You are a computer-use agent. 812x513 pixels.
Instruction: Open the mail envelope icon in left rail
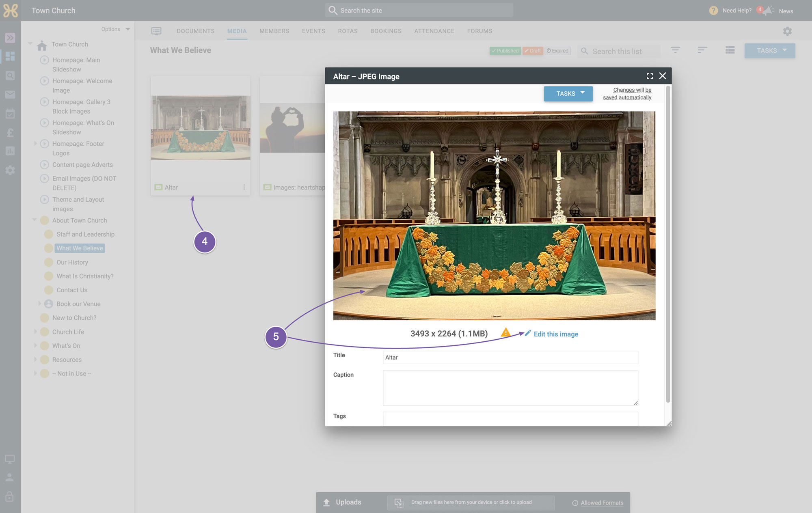tap(10, 95)
